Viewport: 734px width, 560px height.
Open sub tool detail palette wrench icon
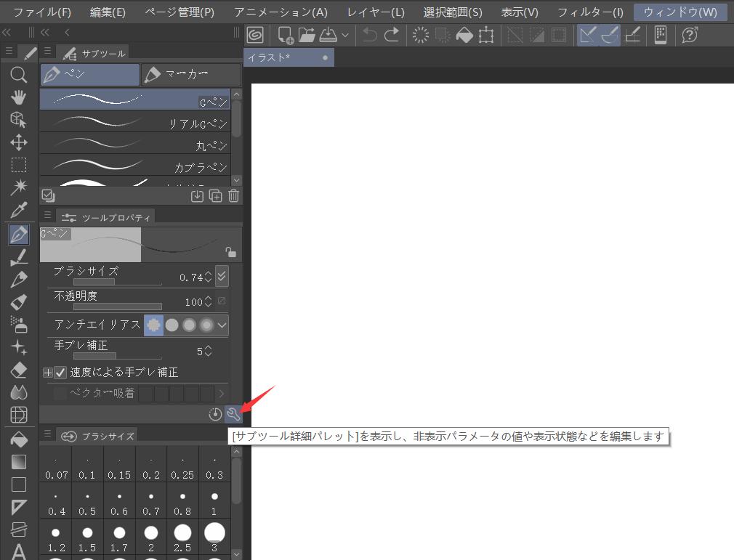click(x=233, y=414)
